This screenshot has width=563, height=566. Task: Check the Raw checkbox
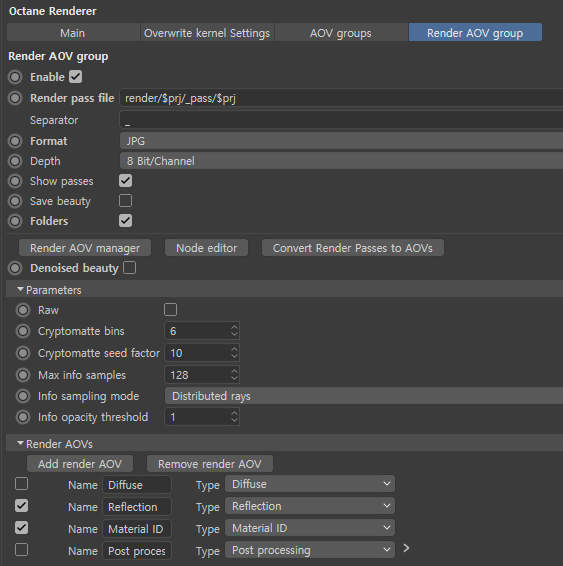coord(170,309)
